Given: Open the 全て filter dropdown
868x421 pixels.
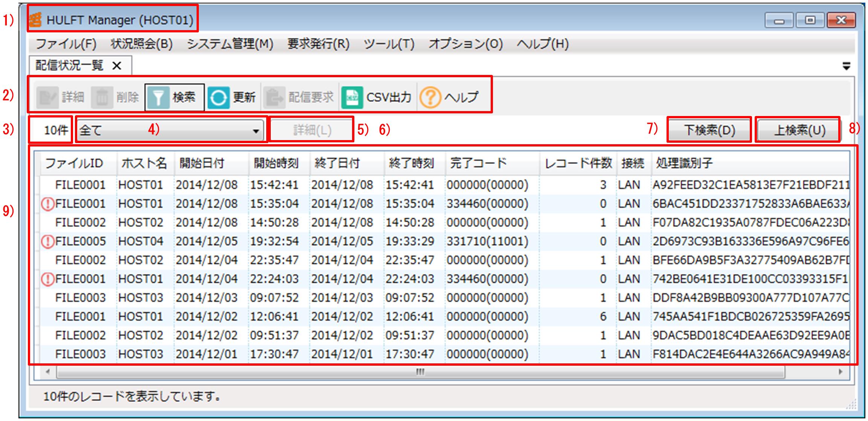Looking at the screenshot, I should (256, 131).
